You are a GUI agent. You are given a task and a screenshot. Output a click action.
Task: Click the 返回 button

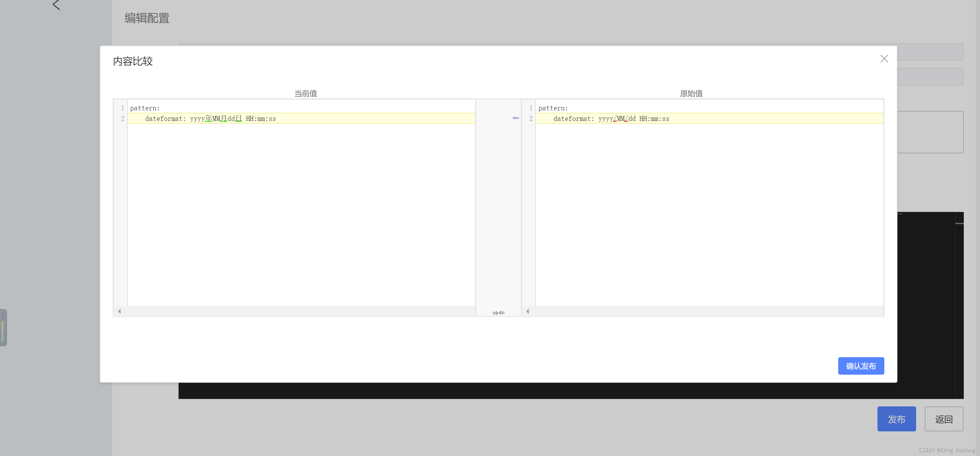tap(944, 419)
